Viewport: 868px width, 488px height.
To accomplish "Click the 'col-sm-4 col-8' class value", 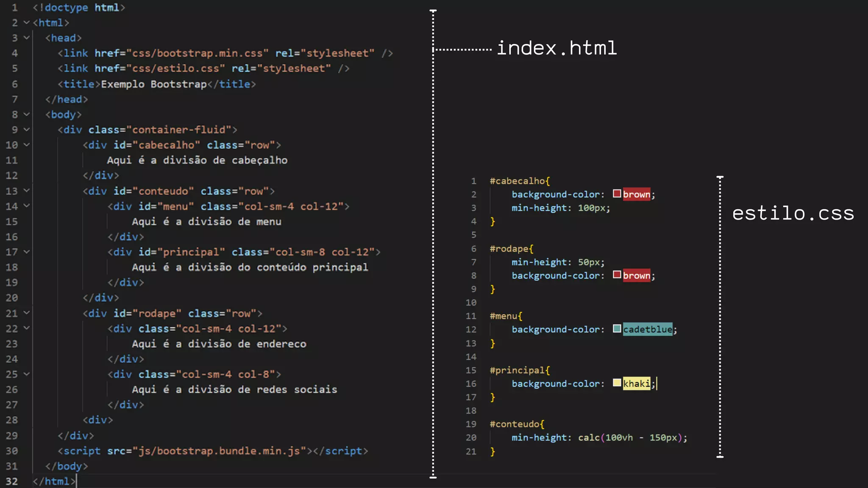I will tap(225, 374).
